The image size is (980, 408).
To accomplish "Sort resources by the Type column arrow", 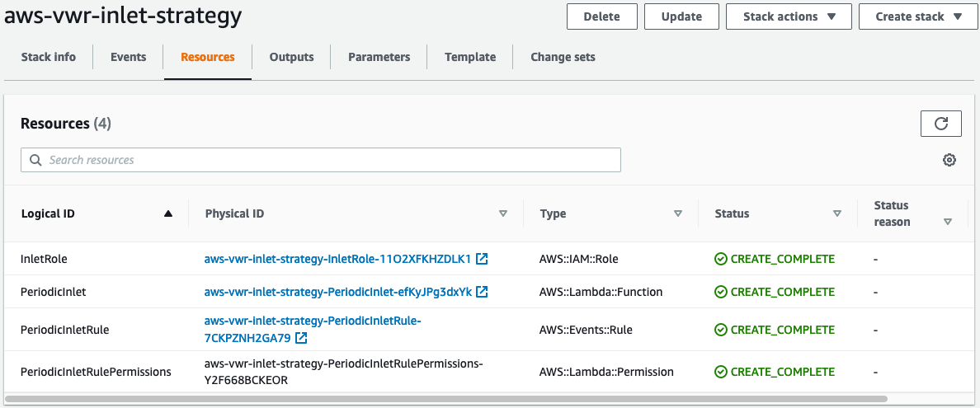I will [x=678, y=213].
